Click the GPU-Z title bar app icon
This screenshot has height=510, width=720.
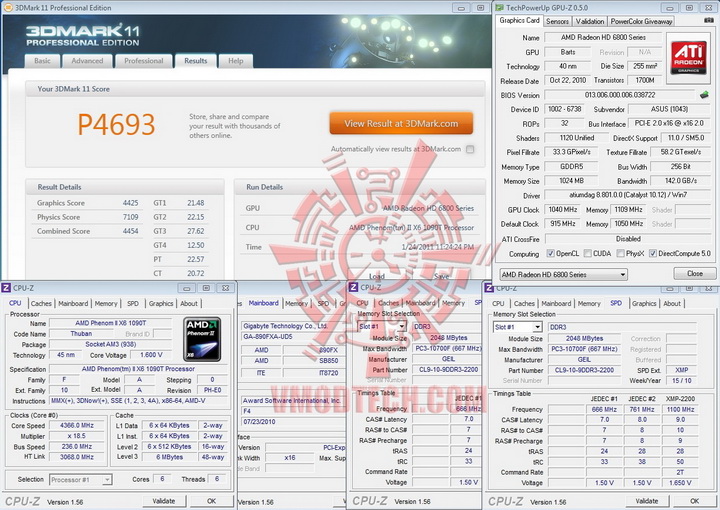500,7
